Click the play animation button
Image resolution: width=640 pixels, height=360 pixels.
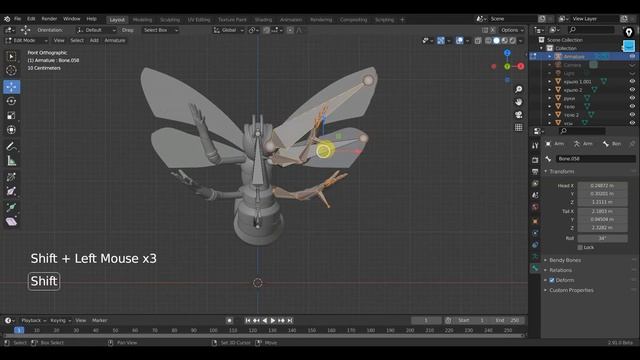tap(273, 320)
